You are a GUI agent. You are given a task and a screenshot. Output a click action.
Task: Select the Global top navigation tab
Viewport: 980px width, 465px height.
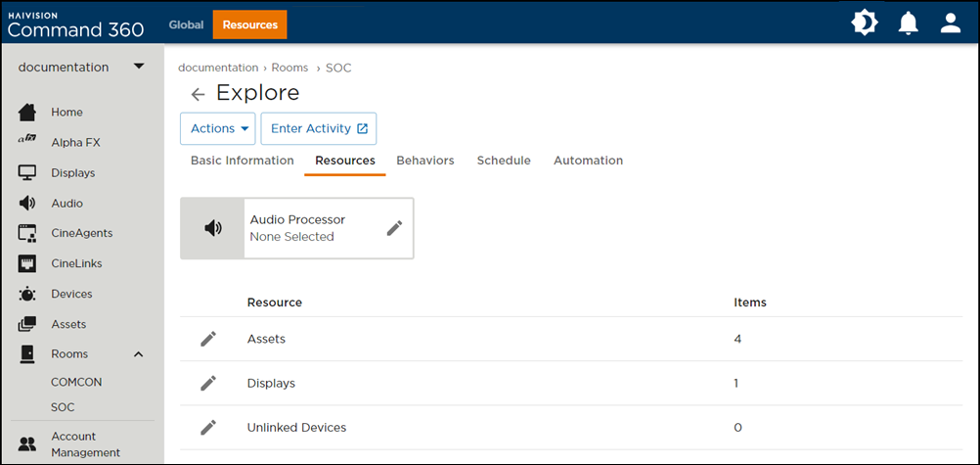(186, 24)
